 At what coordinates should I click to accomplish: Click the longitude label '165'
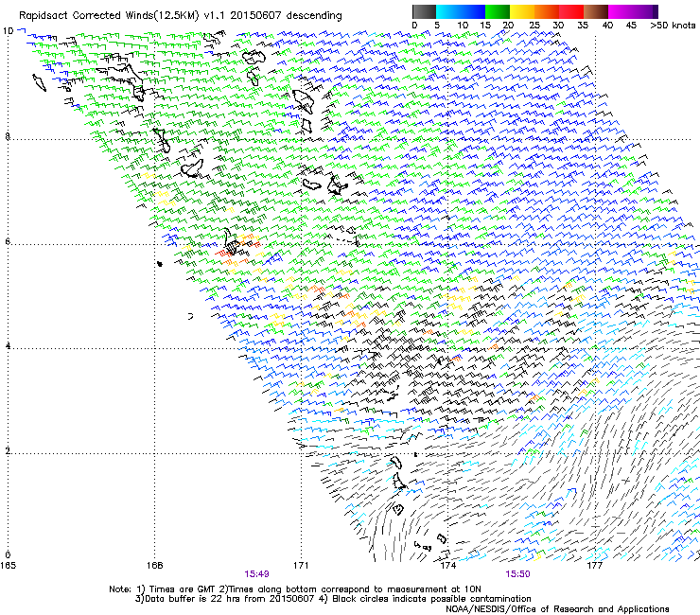pos(8,566)
